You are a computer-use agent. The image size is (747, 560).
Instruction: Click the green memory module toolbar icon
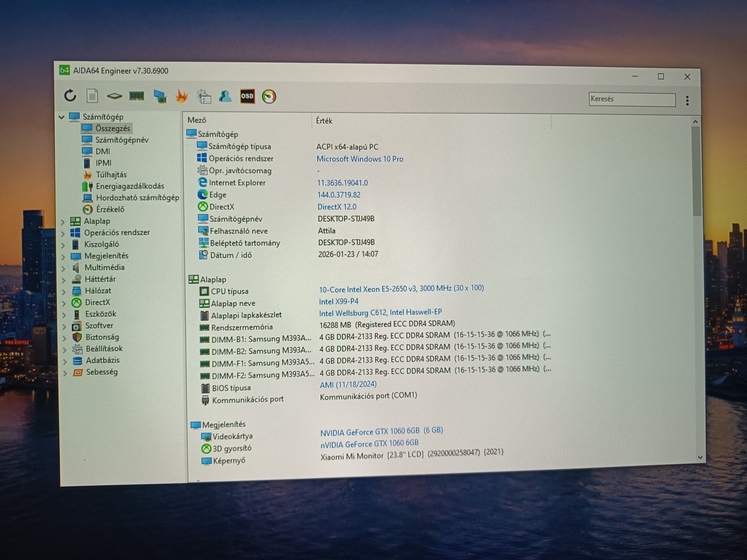coord(137,96)
